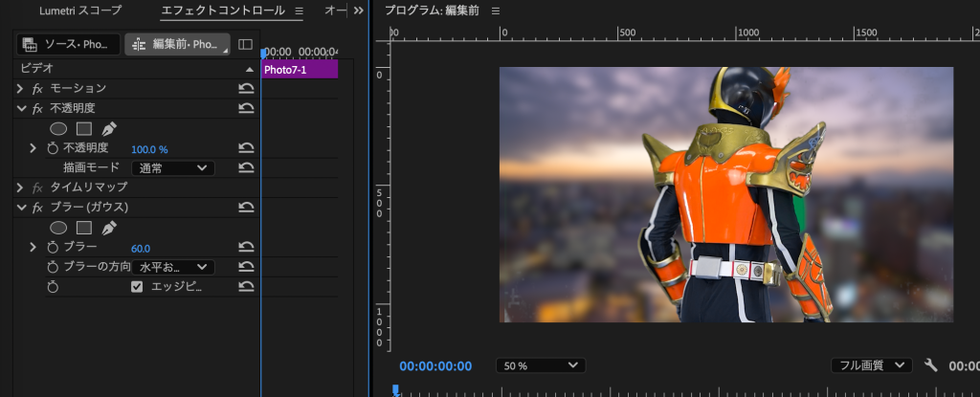Select the purple Photo7-1 clip bar
Viewport: 980px width, 397px height.
[299, 70]
